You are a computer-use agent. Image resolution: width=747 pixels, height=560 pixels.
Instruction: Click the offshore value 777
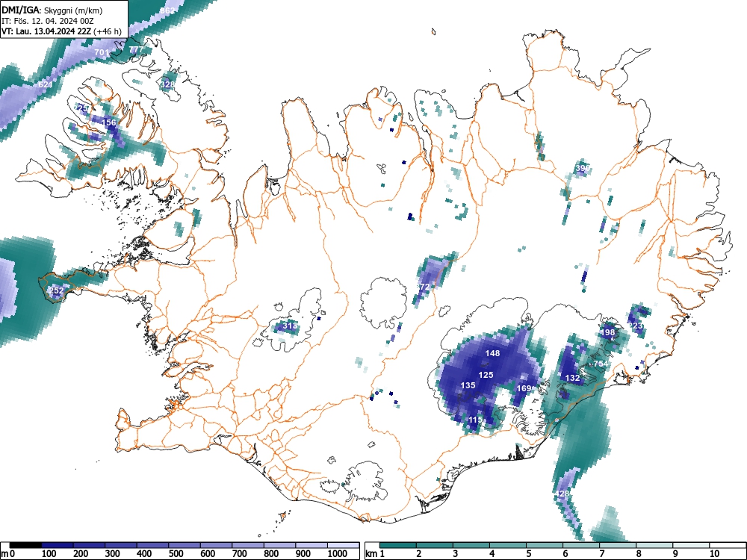136,49
